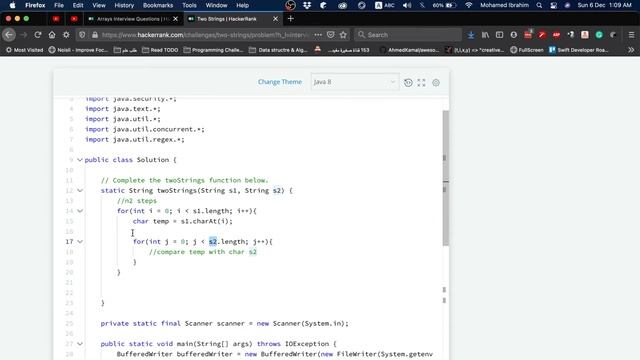Close the Two Strings HackerRank tab
640x360 pixels.
(x=276, y=19)
